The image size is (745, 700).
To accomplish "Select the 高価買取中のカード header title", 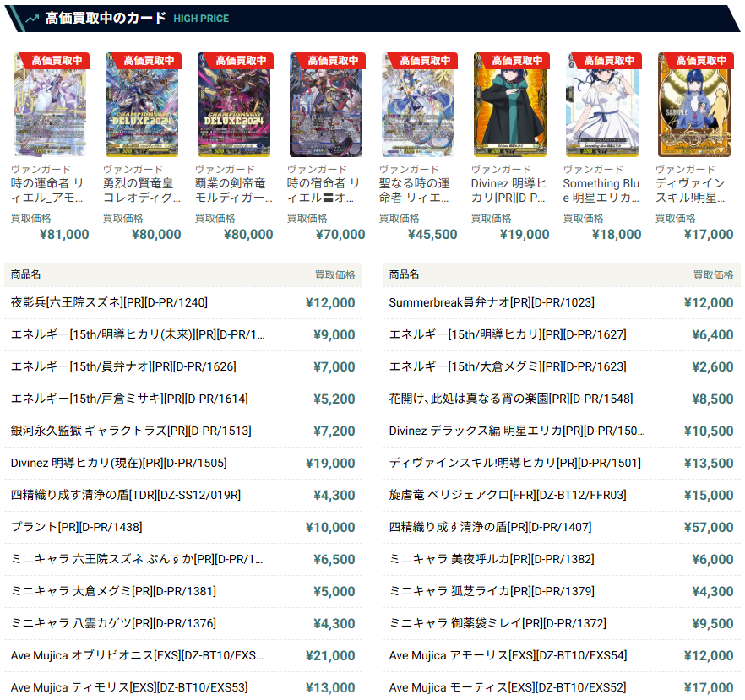I will [106, 18].
